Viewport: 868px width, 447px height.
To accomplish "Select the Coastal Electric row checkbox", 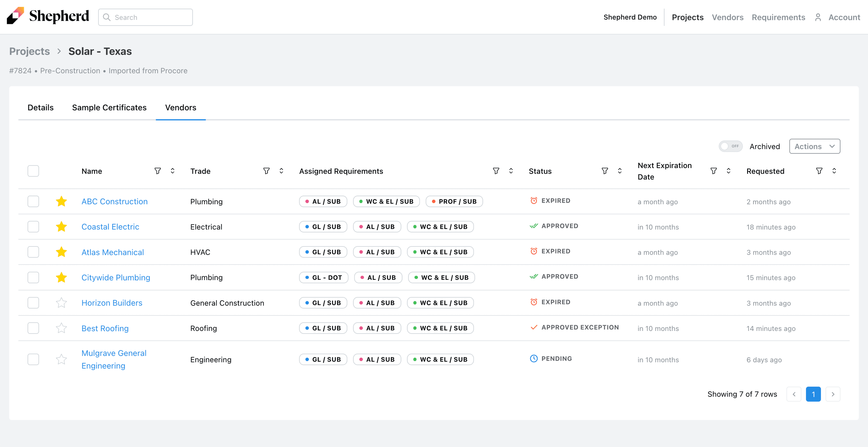I will click(33, 226).
